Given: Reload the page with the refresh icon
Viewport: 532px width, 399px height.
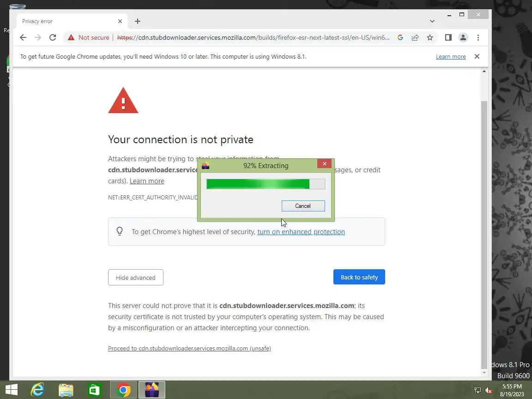Looking at the screenshot, I should (53, 38).
